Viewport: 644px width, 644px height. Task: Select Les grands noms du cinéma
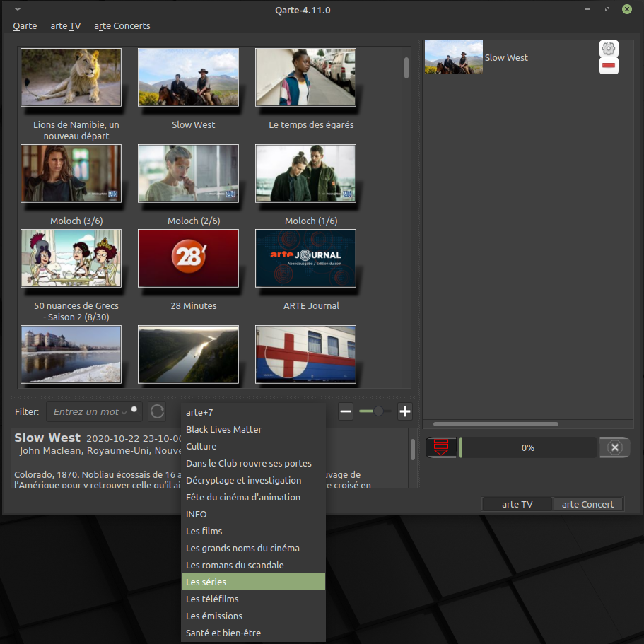pyautogui.click(x=253, y=548)
